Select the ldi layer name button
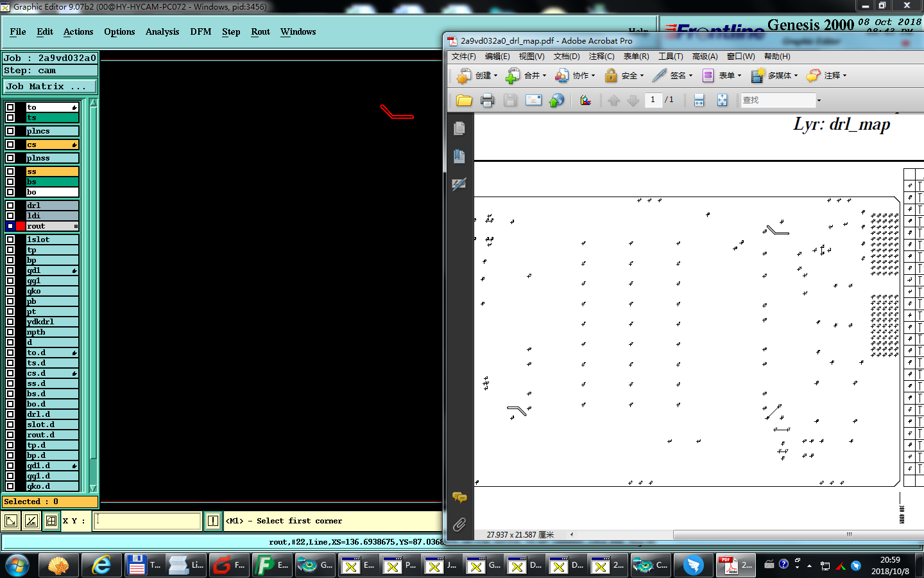The width and height of the screenshot is (924, 578). (x=53, y=216)
